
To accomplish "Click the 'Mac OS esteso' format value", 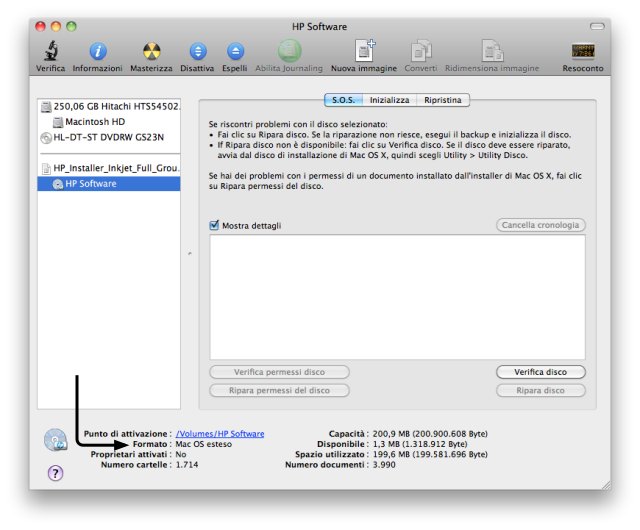I will coord(203,444).
